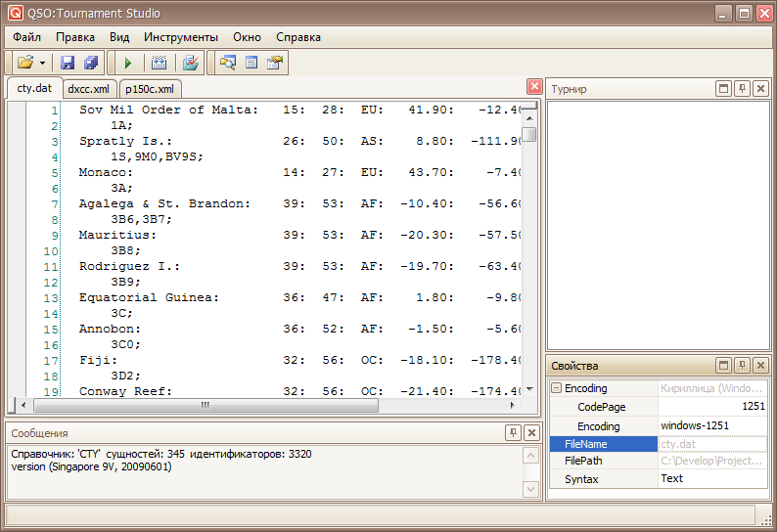
Task: Click the Save All icon
Action: click(91, 63)
